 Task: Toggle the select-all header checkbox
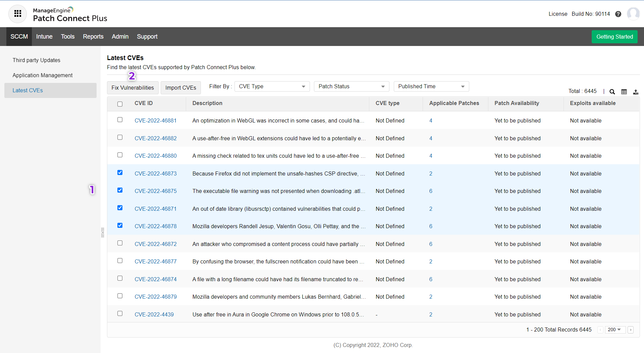120,104
